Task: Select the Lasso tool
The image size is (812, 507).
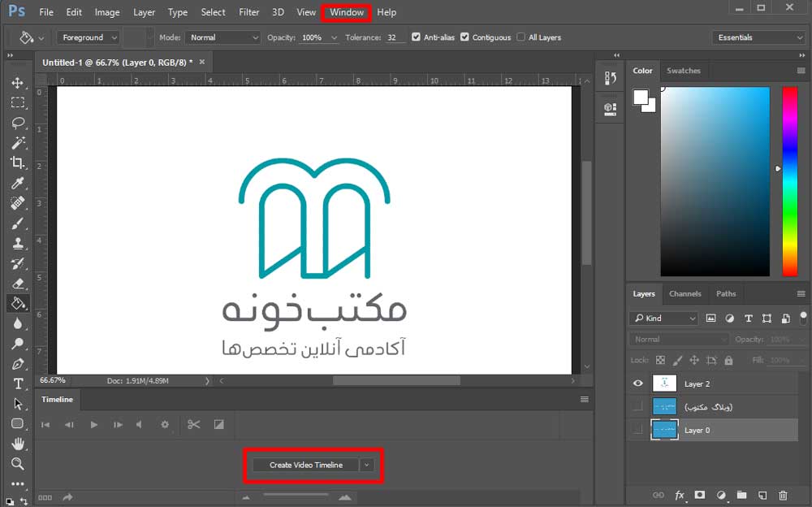Action: click(18, 123)
